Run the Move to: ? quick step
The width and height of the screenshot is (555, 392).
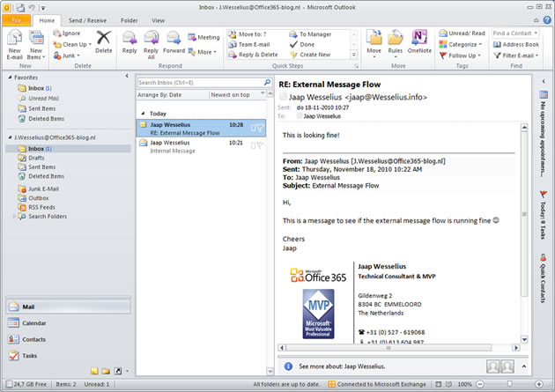pyautogui.click(x=248, y=34)
